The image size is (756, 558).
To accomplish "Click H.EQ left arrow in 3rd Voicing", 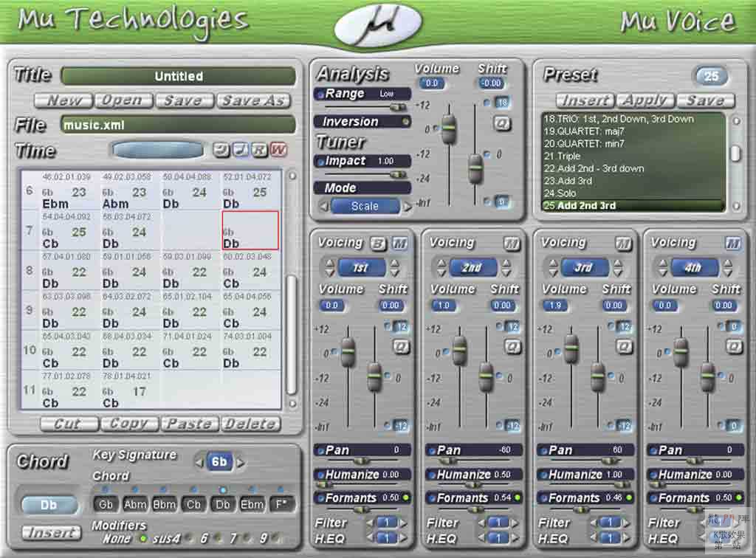I will click(593, 537).
